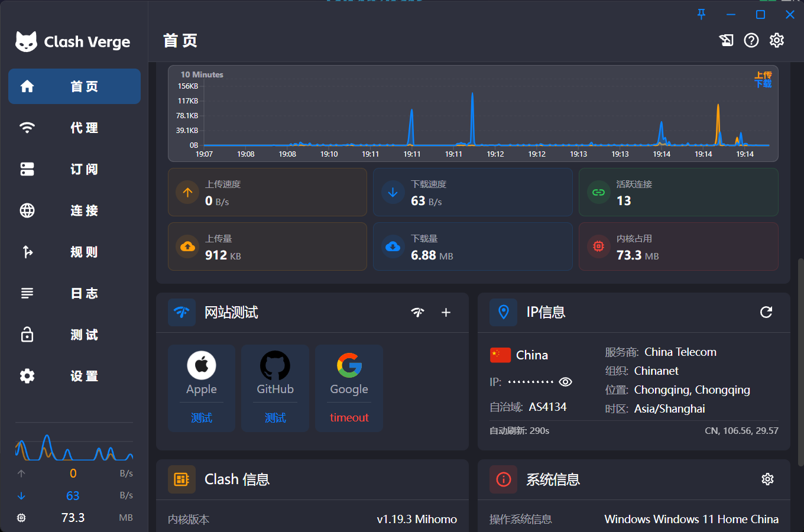Click the 上传量 cloud upload icon

click(x=187, y=246)
